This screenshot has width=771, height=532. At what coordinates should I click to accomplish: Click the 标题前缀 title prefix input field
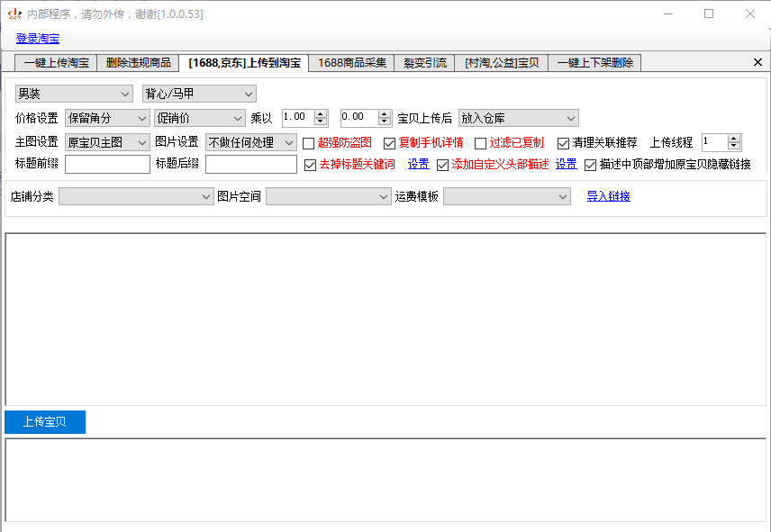[107, 164]
